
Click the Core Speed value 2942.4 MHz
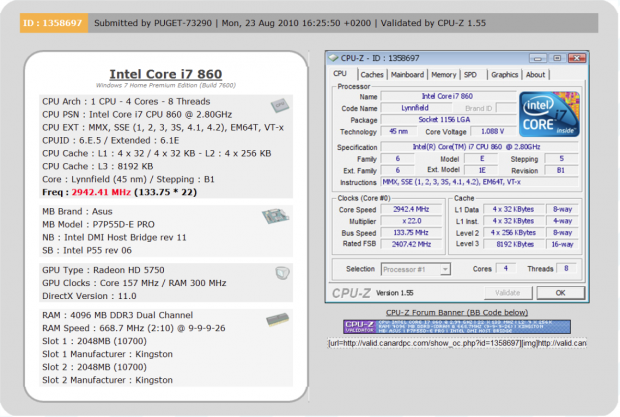[411, 209]
